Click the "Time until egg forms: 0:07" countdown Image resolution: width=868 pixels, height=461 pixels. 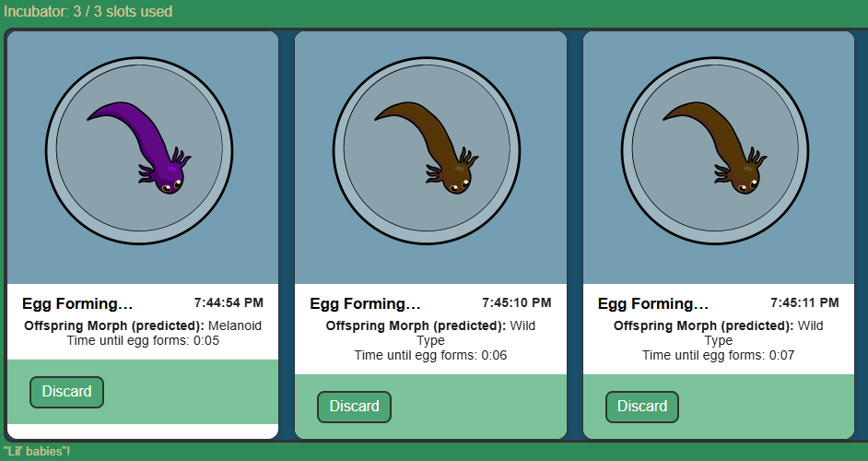click(x=719, y=355)
